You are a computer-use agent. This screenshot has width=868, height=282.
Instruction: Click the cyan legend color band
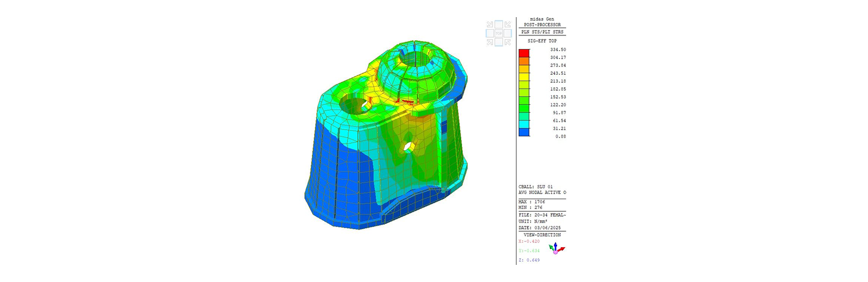pyautogui.click(x=523, y=124)
